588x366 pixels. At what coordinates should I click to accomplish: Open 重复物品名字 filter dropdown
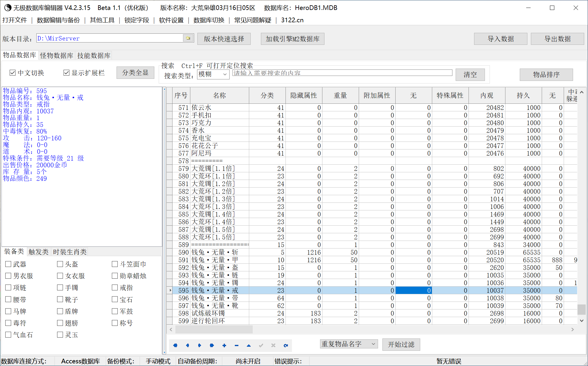pyautogui.click(x=349, y=344)
